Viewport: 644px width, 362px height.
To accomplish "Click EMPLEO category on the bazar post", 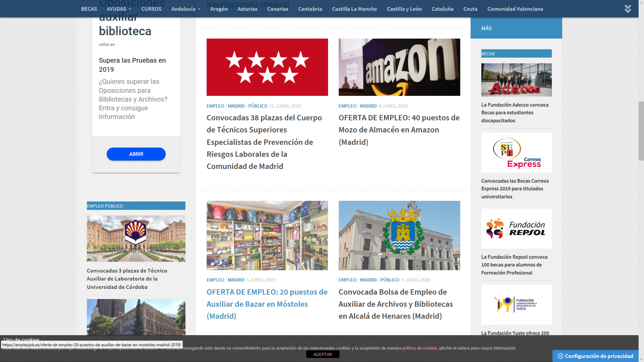I will 215,280.
